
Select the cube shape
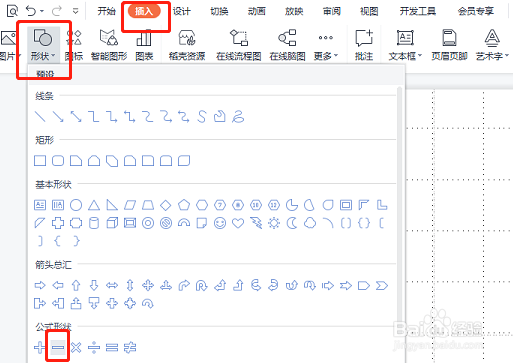(112, 223)
